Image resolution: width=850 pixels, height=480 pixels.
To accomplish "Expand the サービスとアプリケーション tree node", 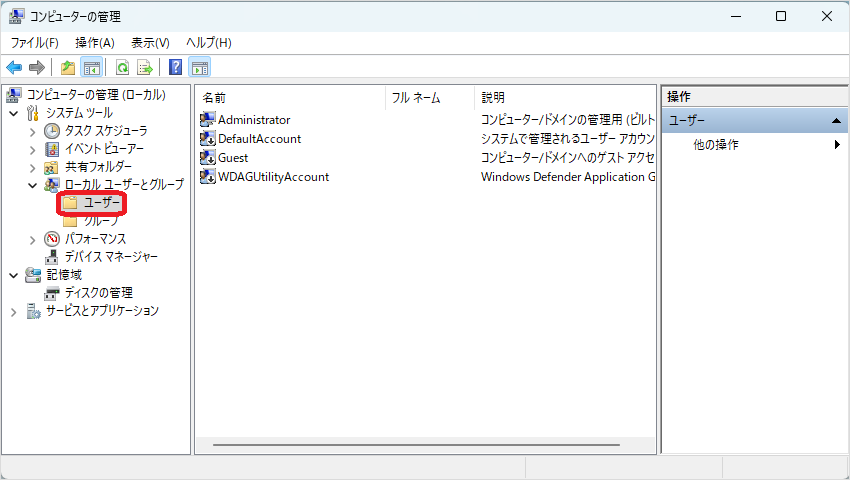I will (14, 311).
